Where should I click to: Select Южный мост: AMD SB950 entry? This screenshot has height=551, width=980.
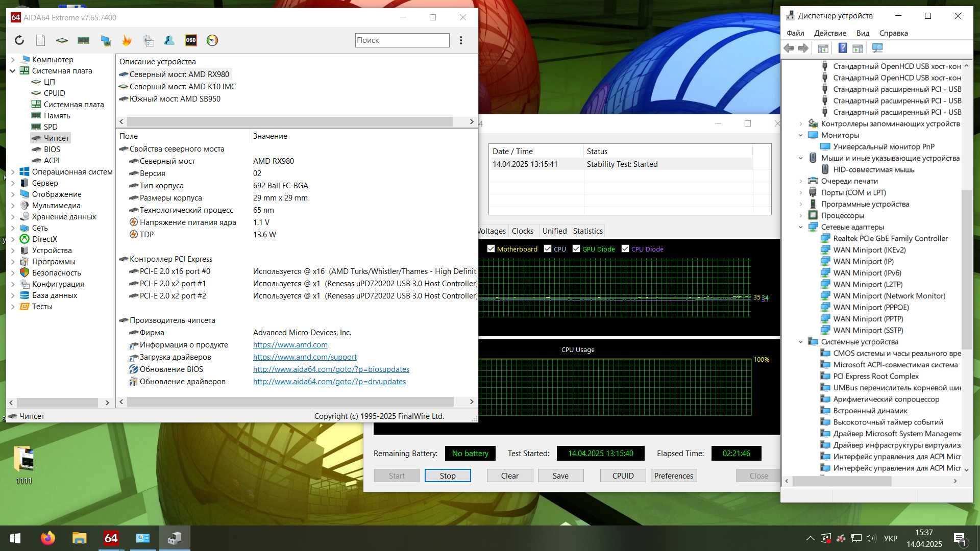pos(175,98)
